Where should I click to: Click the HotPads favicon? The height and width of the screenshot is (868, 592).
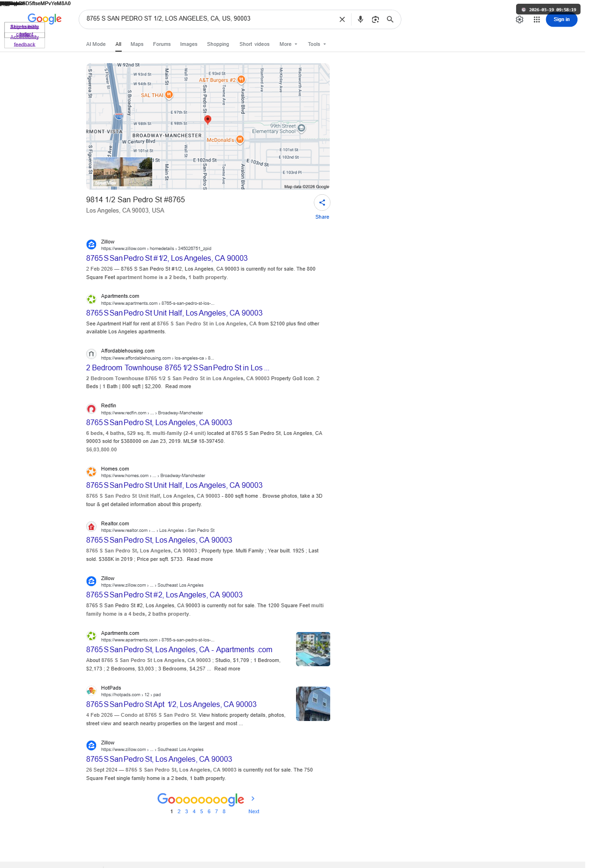click(91, 691)
